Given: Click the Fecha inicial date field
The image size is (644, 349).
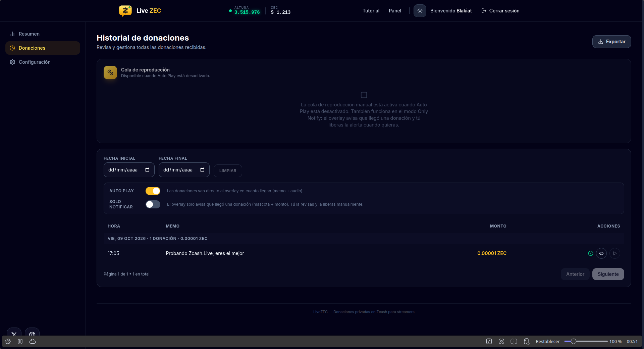Looking at the screenshot, I should (129, 170).
